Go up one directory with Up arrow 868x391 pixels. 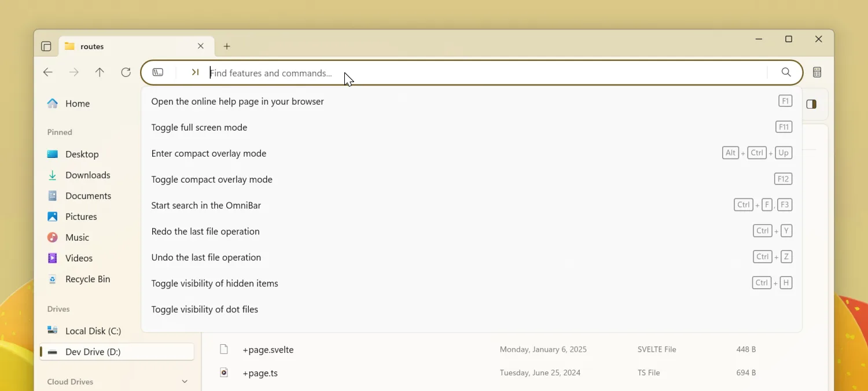[100, 72]
